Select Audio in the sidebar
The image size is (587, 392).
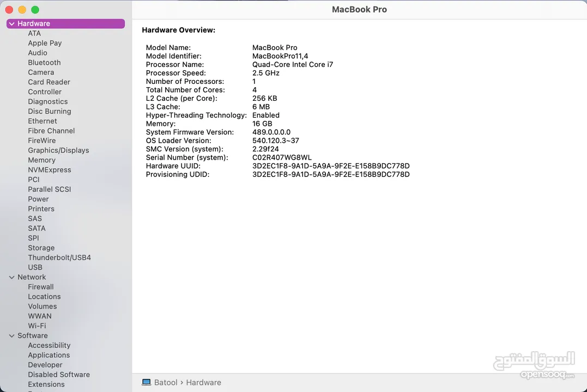pos(38,53)
